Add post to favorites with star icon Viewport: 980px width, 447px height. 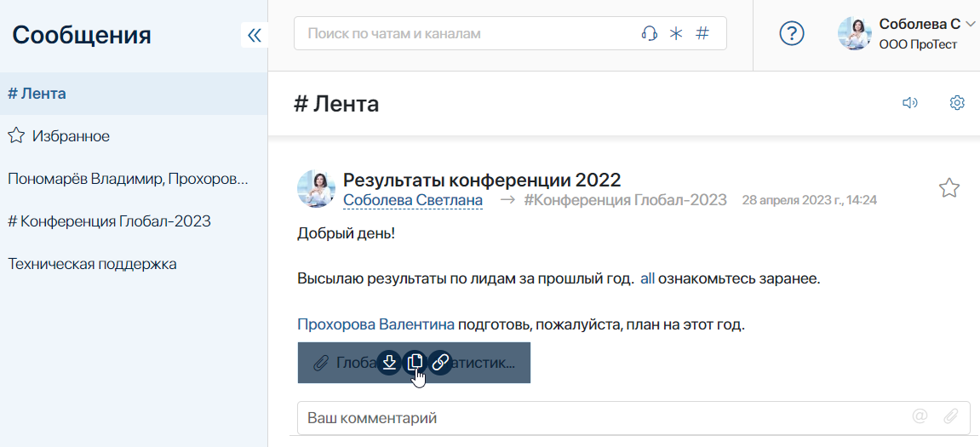949,188
